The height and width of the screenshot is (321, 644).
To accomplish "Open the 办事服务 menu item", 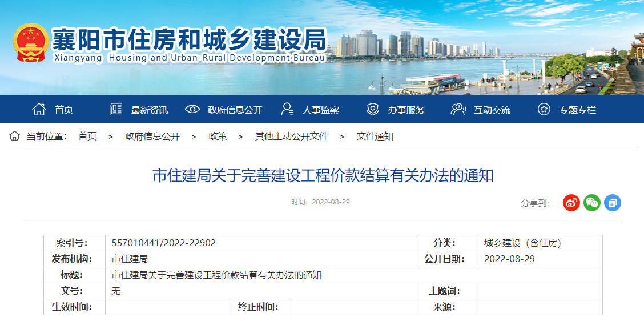I will [x=406, y=110].
